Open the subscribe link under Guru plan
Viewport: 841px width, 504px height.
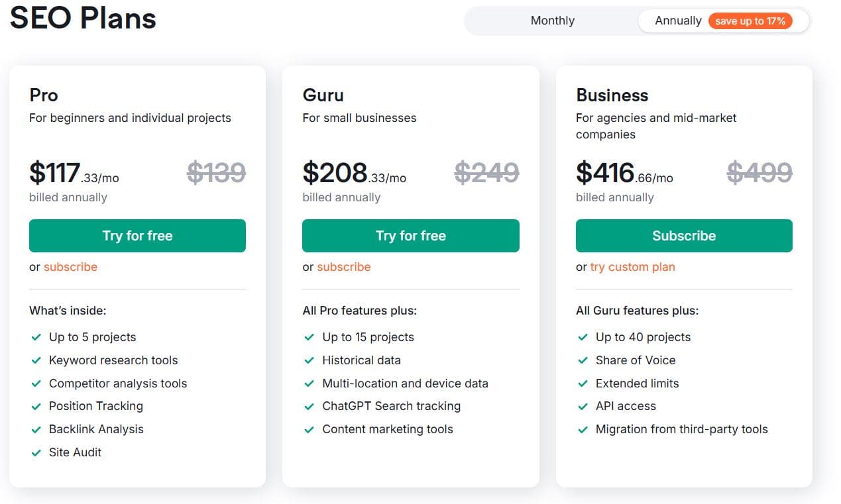344,267
